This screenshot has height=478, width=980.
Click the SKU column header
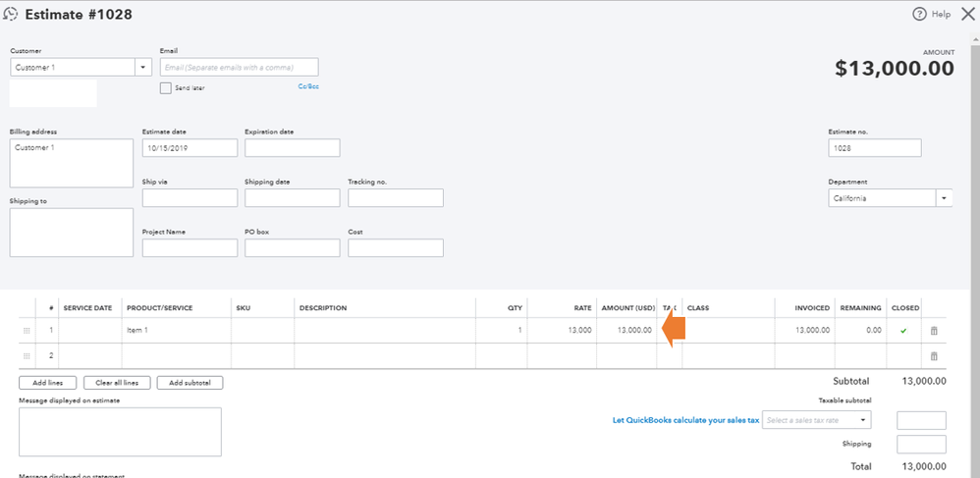tap(244, 308)
